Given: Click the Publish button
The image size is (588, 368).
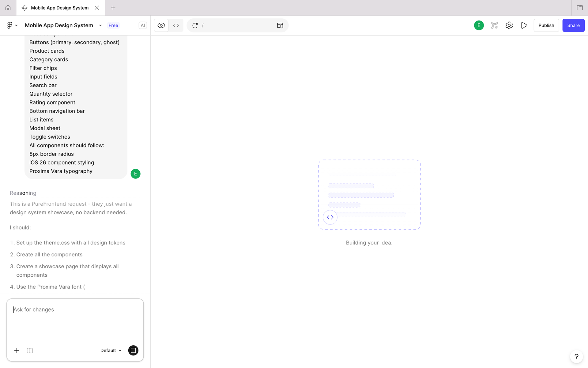Looking at the screenshot, I should point(546,25).
